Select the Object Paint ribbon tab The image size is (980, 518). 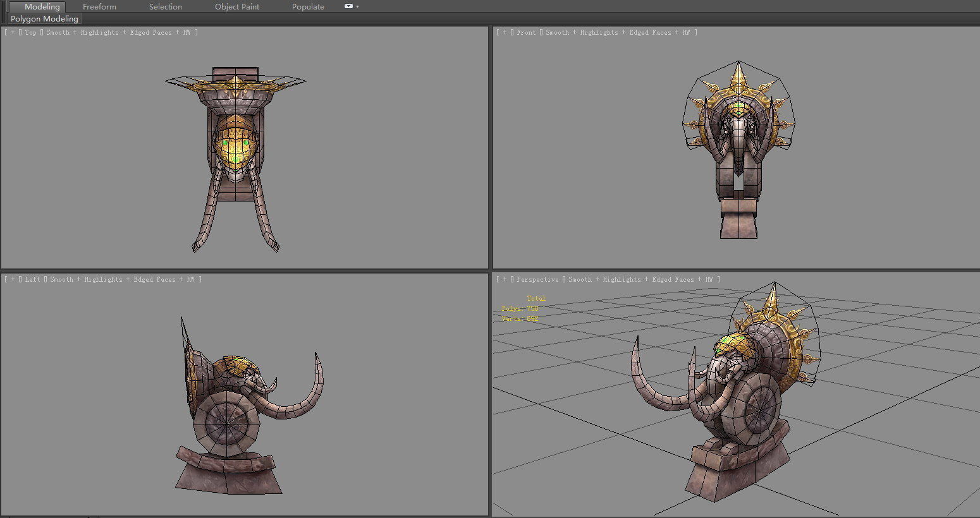tap(237, 6)
